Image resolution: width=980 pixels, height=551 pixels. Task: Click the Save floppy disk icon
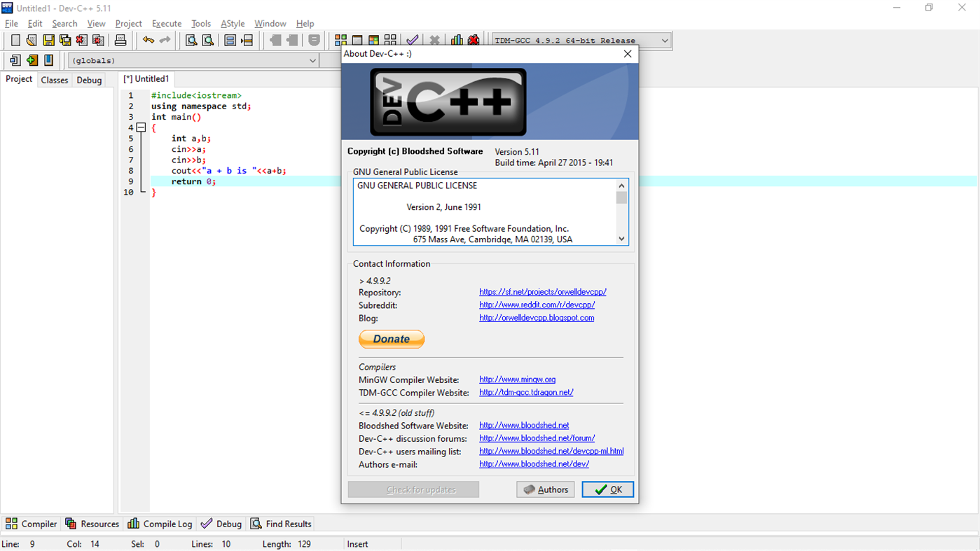coord(48,41)
